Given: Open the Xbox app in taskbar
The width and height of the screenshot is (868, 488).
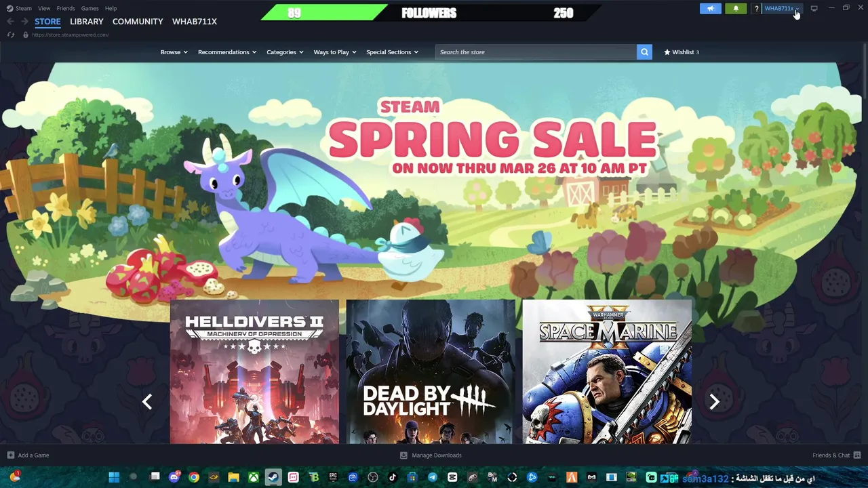Looking at the screenshot, I should [254, 477].
